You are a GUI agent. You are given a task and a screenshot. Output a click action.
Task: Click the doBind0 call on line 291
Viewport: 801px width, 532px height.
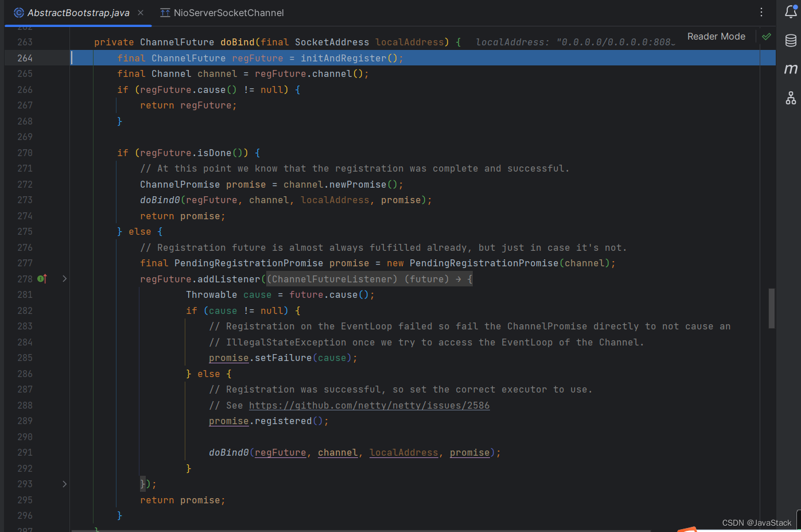coord(229,453)
